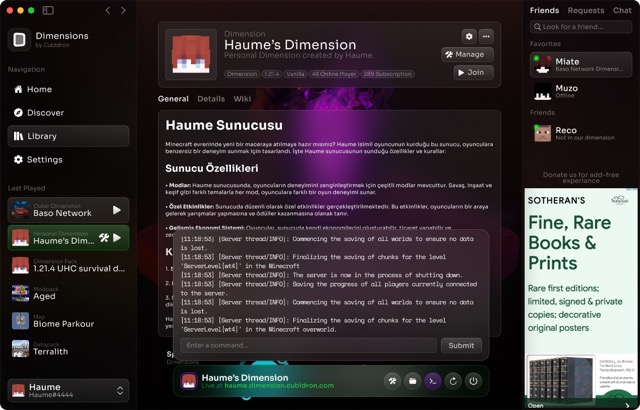Viewport: 640px width, 410px height.
Task: Select Library in navigation
Action: [x=68, y=136]
